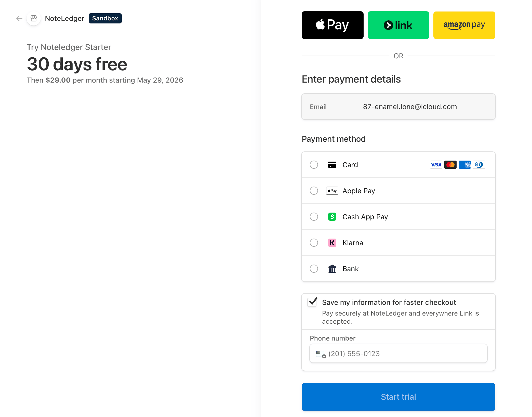The height and width of the screenshot is (417, 532).
Task: Click the Visa card logo
Action: (436, 165)
